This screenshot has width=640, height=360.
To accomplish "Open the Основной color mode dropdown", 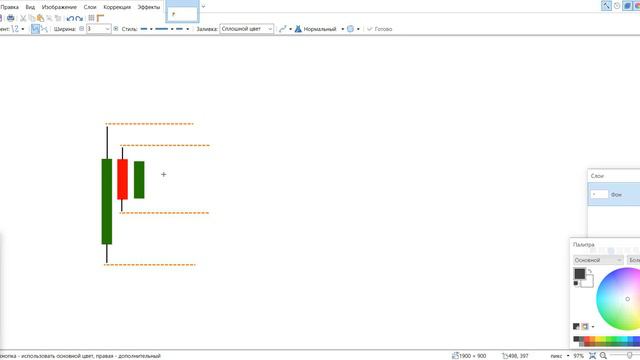I will pyautogui.click(x=598, y=260).
